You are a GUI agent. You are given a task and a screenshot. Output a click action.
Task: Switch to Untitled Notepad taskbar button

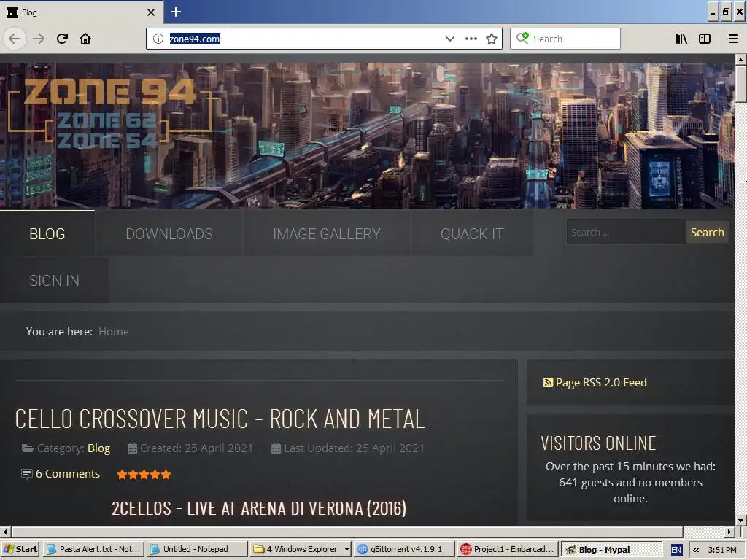click(x=197, y=549)
